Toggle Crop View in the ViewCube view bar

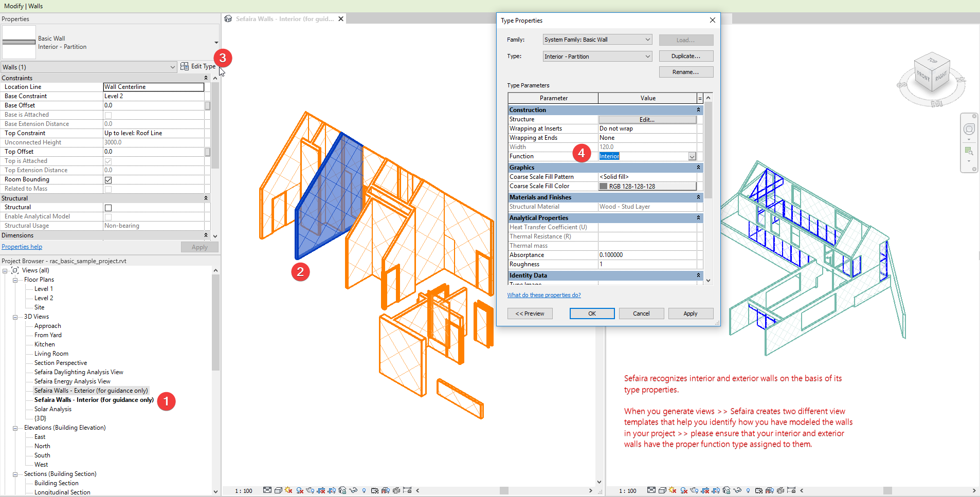[705, 490]
